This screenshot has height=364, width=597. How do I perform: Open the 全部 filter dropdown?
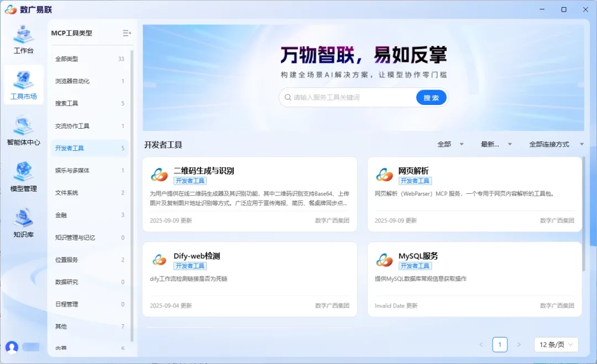click(x=451, y=144)
